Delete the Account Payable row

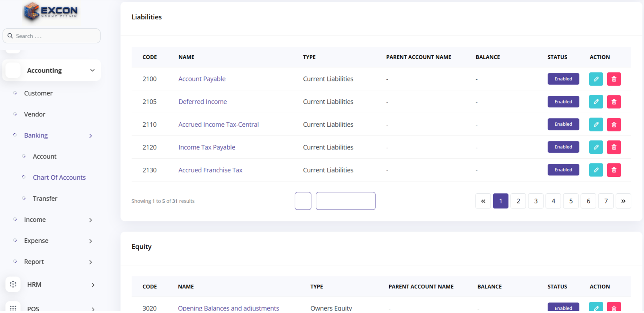613,79
